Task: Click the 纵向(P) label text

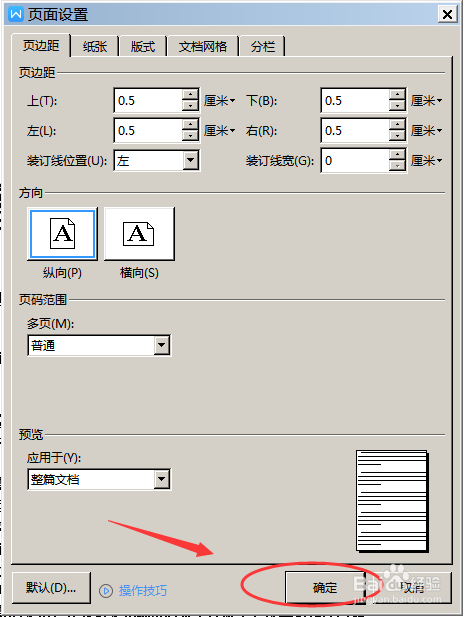Action: 62,273
